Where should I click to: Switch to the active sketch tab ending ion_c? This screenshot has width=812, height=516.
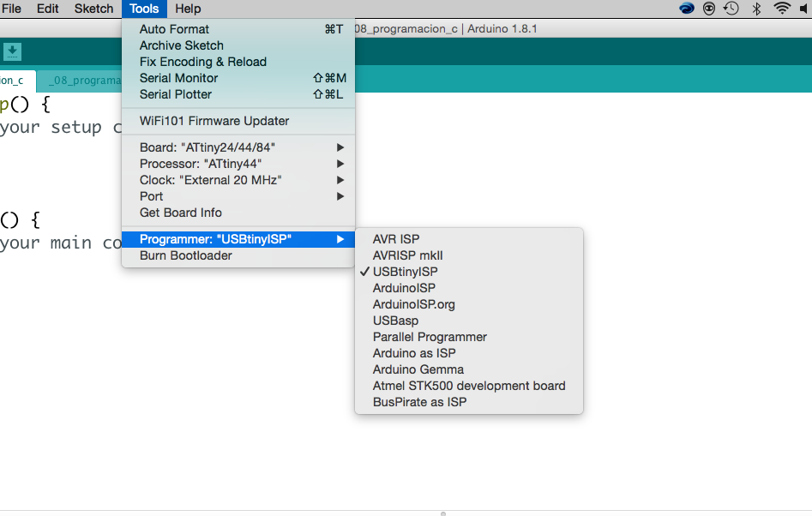coord(17,81)
